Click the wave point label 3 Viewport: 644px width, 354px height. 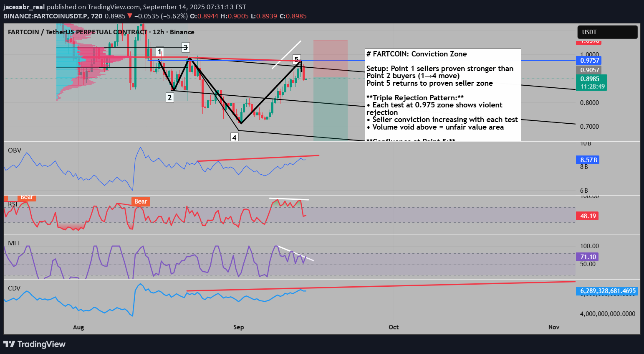click(x=185, y=47)
